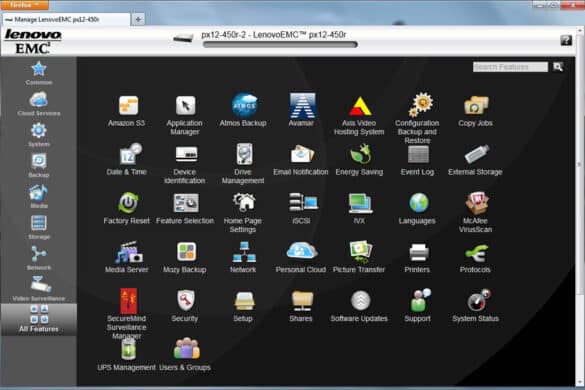View the Event Log

pyautogui.click(x=417, y=160)
